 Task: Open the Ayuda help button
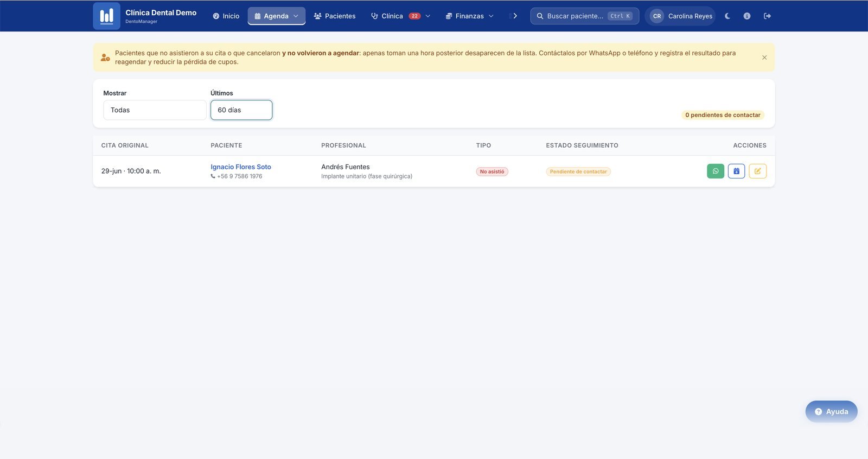(x=831, y=412)
